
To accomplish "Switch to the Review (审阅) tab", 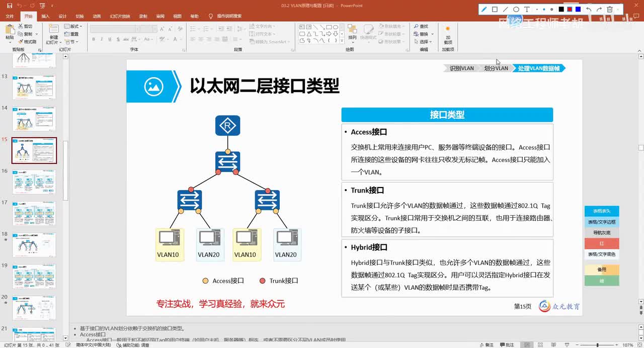I will pyautogui.click(x=160, y=16).
